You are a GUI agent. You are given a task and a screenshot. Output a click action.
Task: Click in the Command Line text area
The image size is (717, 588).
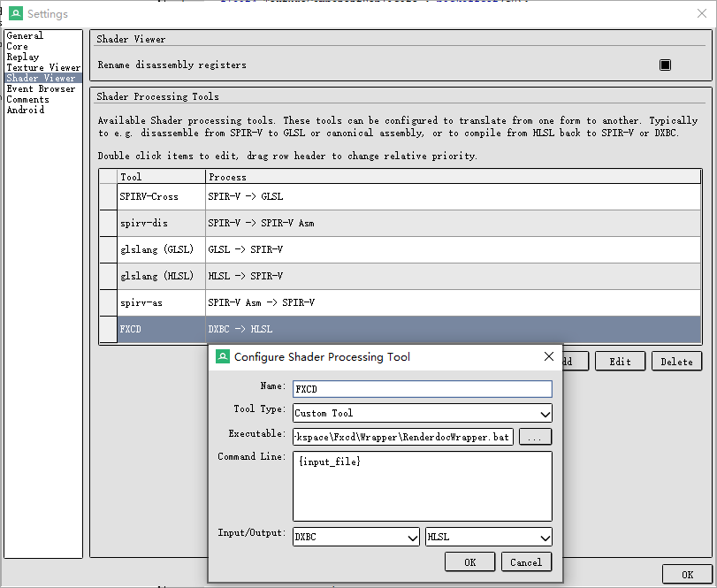(422, 486)
